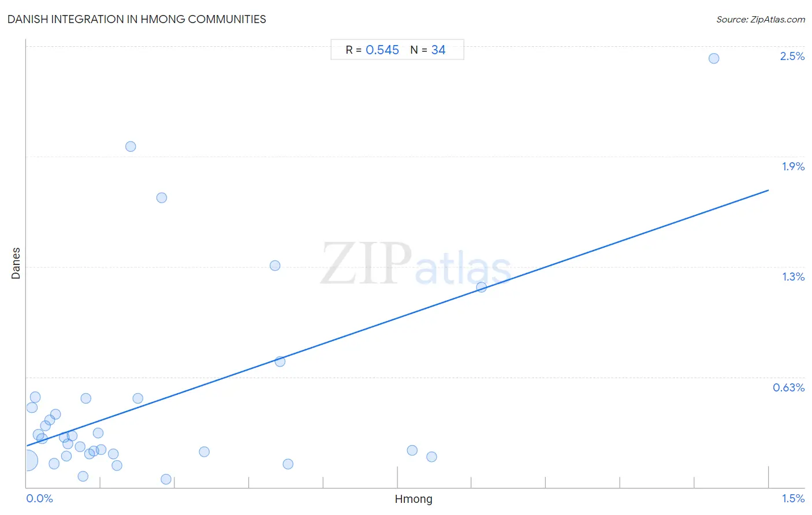
Task: Click the Hmong x-axis label
Action: tap(414, 499)
